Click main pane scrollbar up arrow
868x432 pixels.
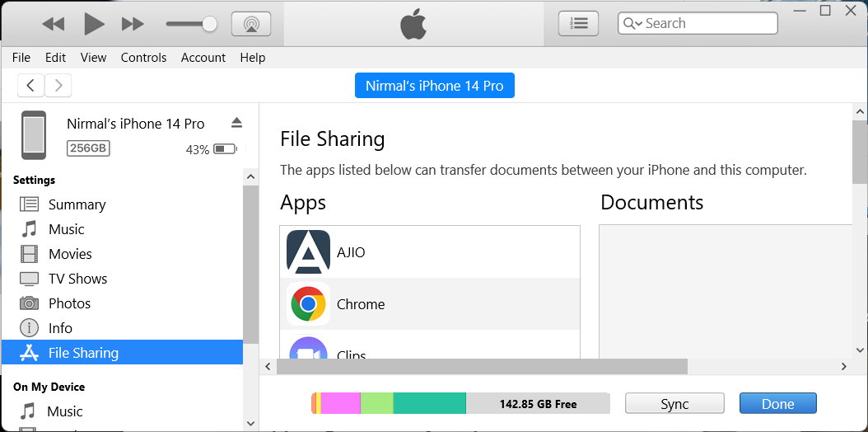[860, 112]
